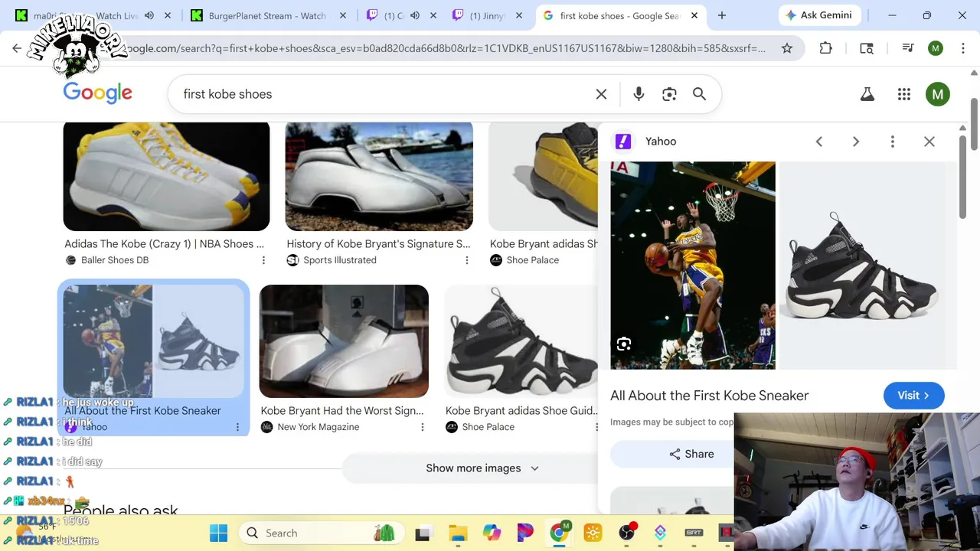Open File Explorer from the taskbar
This screenshot has height=551, width=980.
[x=458, y=533]
